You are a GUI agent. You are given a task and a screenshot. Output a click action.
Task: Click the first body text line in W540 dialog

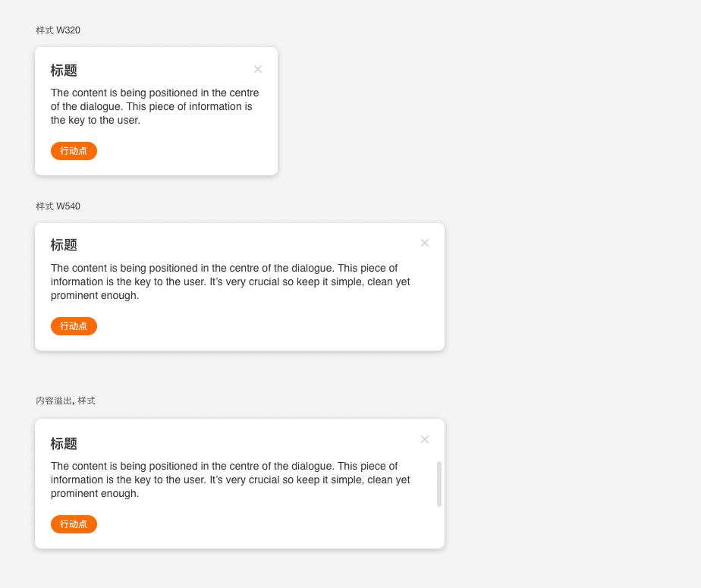click(x=224, y=268)
